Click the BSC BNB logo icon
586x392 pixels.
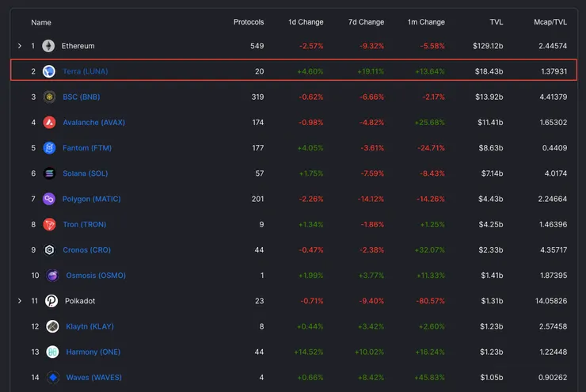coord(49,97)
